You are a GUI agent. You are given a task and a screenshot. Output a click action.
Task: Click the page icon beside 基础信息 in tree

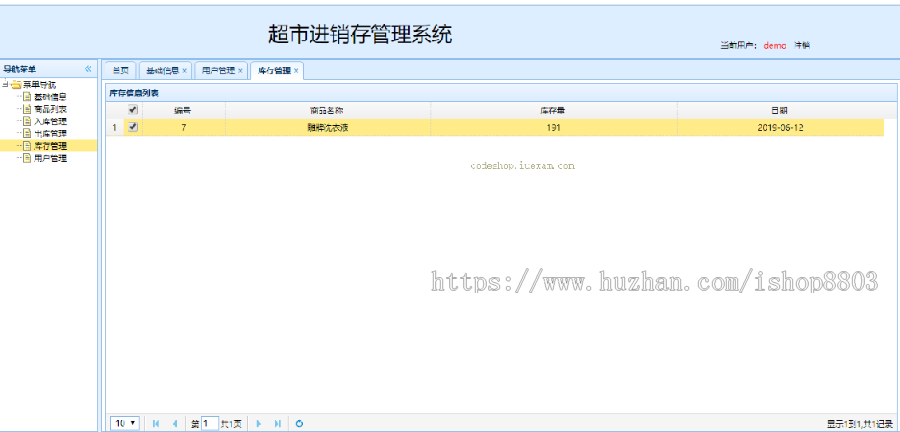pyautogui.click(x=27, y=97)
